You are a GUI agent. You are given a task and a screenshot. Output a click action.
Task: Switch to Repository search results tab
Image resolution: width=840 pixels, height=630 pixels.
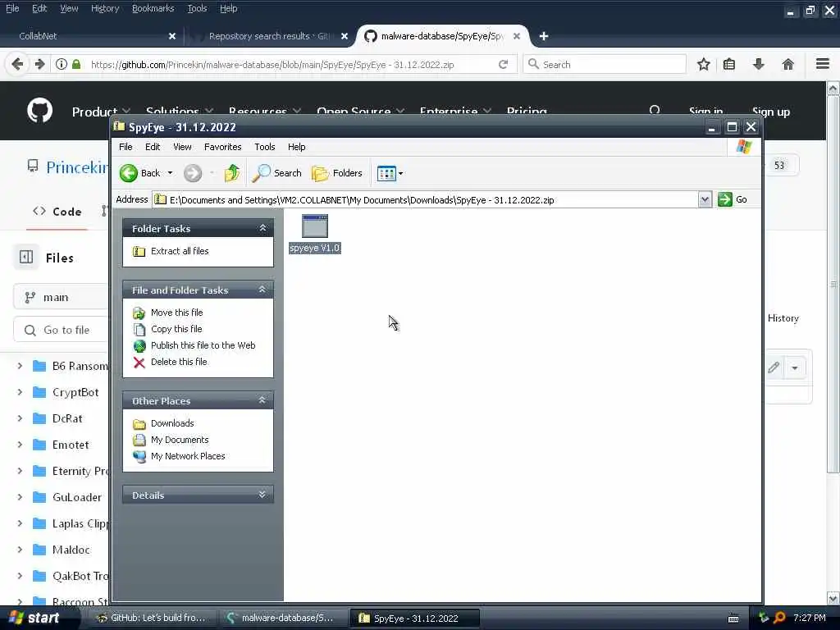269,36
